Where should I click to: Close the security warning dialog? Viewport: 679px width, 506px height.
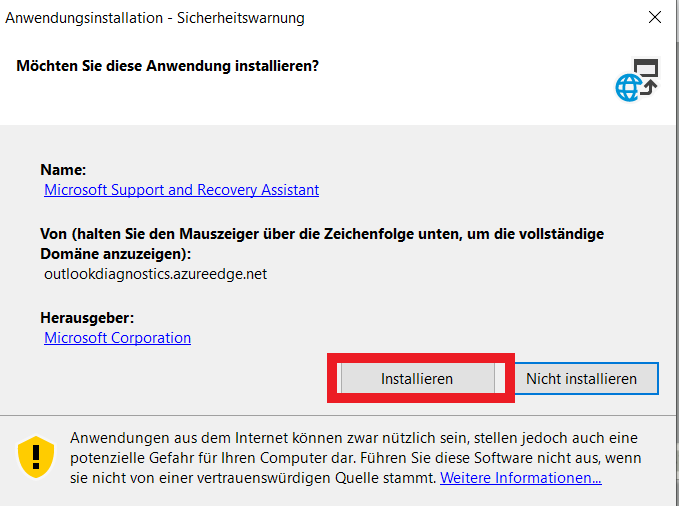tap(655, 17)
